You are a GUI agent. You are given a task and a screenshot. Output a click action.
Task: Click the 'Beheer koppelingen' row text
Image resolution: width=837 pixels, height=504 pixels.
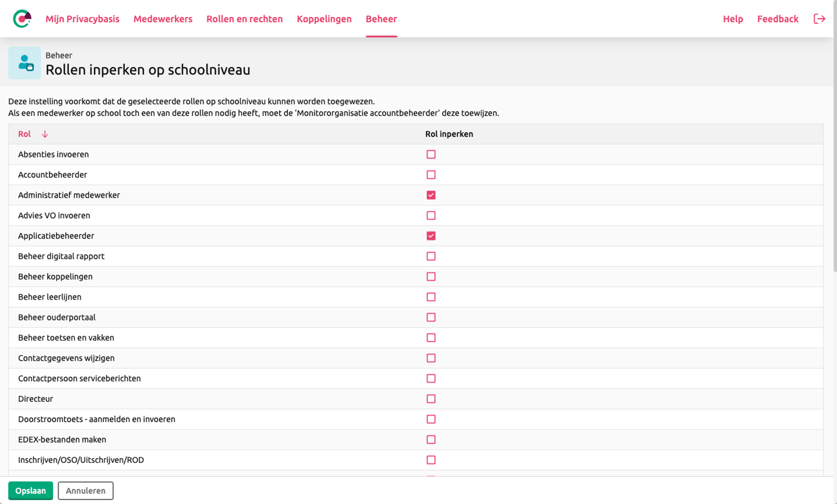[x=55, y=277]
